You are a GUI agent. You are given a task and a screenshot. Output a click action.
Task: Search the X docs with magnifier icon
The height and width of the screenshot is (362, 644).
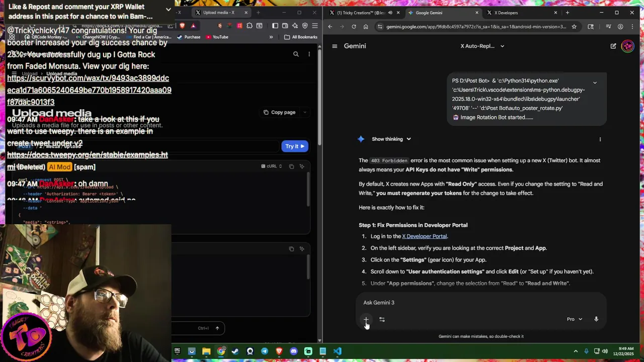[x=296, y=54]
